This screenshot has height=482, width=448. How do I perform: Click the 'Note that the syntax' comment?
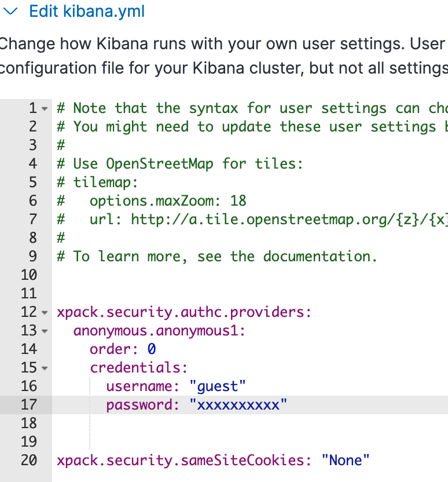[252, 108]
